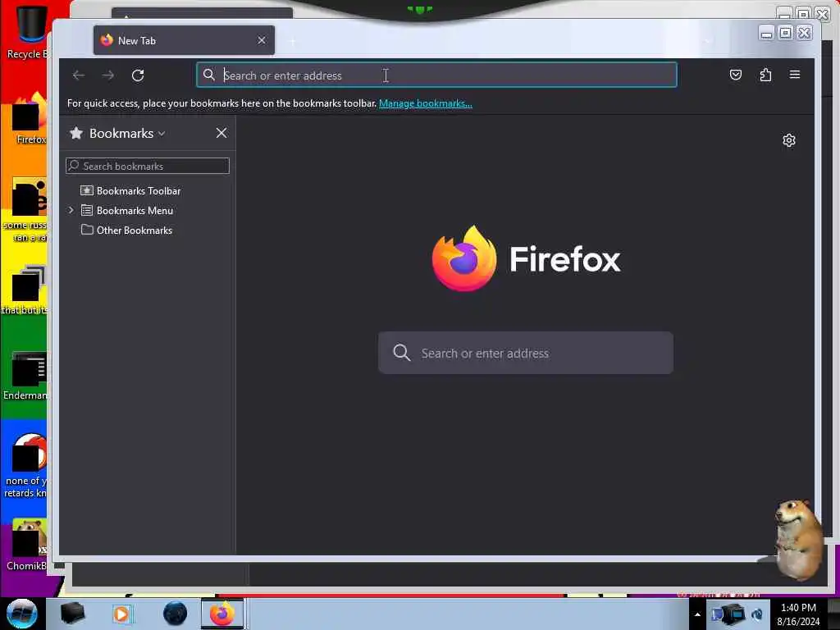840x630 pixels.
Task: Open the dark globe taskbar icon
Action: (176, 614)
